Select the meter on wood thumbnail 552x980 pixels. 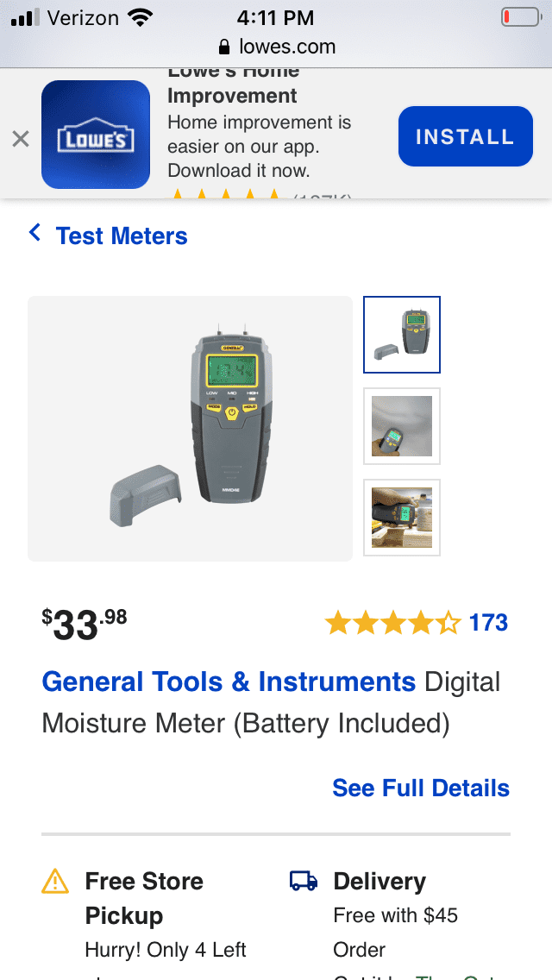click(402, 518)
